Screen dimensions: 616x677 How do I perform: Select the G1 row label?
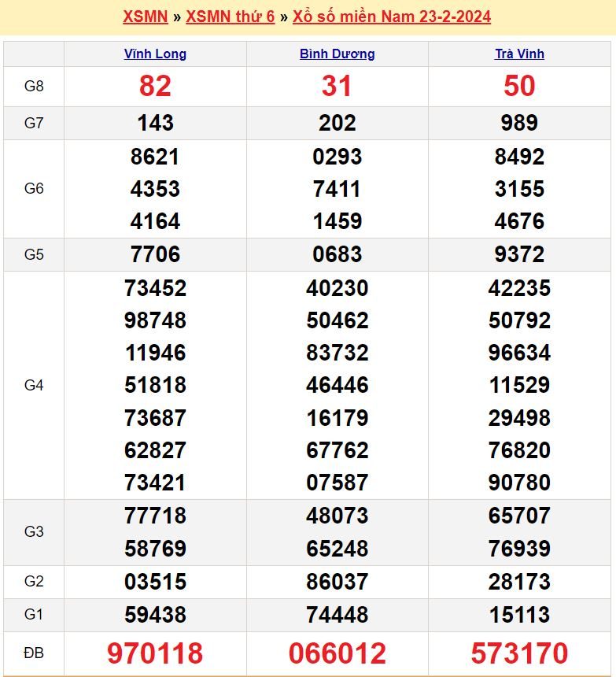[34, 614]
